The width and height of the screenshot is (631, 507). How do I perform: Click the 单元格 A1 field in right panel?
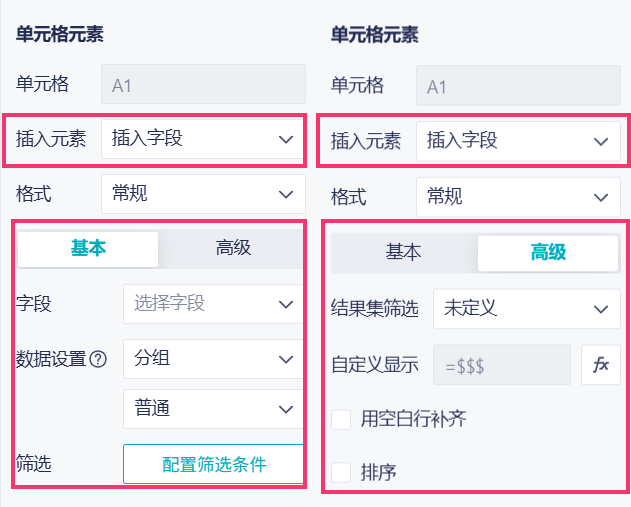tap(518, 87)
